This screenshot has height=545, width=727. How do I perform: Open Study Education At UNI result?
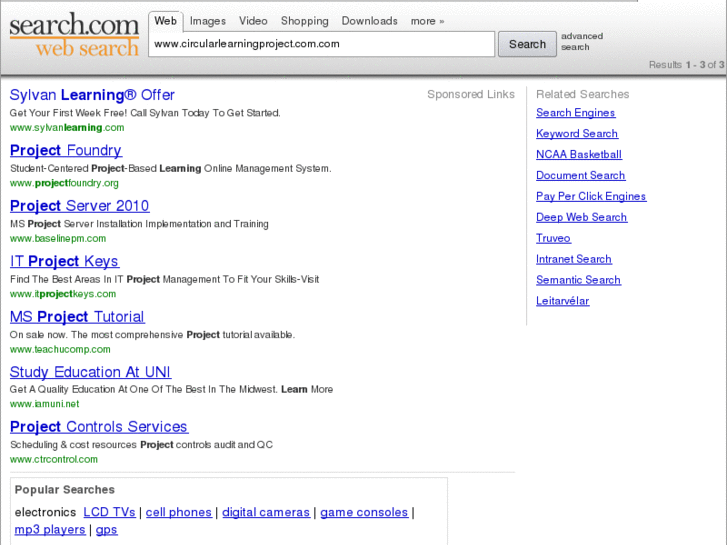[90, 372]
